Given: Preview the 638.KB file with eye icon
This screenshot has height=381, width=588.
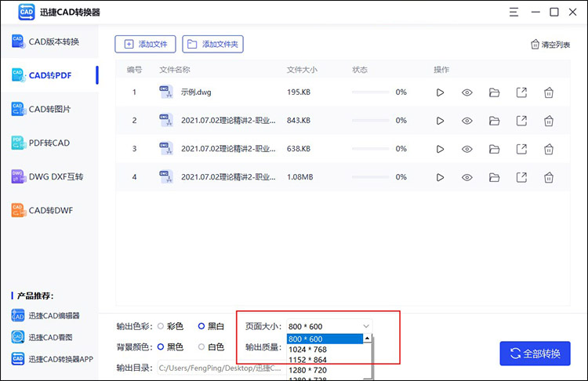Looking at the screenshot, I should [467, 149].
